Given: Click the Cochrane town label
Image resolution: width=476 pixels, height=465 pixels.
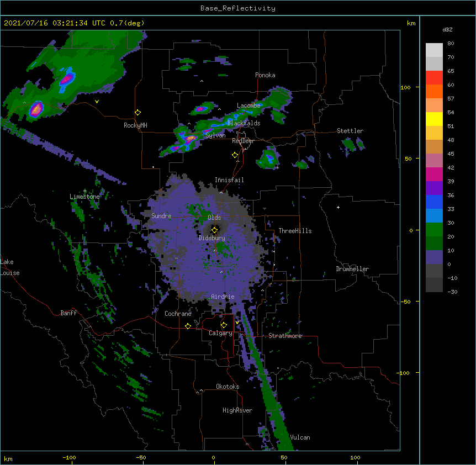Looking at the screenshot, I should (178, 314).
